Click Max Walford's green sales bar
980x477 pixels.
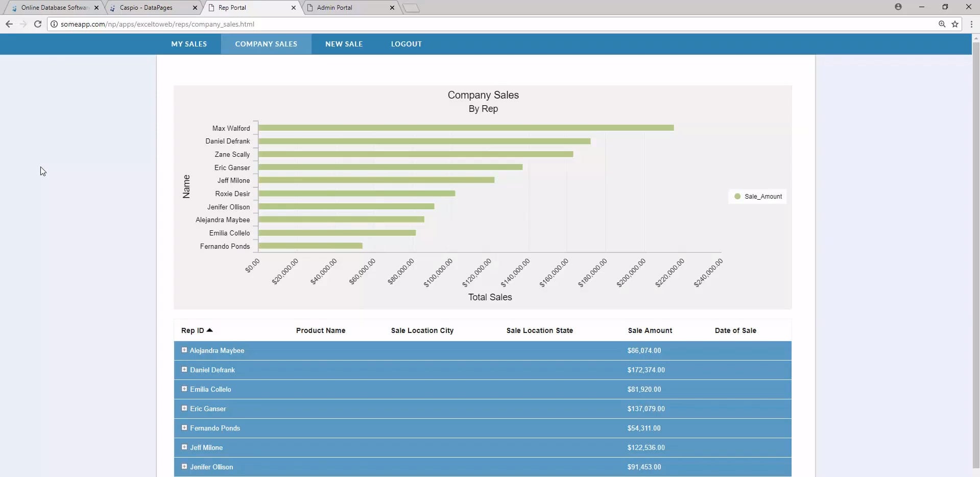point(466,128)
